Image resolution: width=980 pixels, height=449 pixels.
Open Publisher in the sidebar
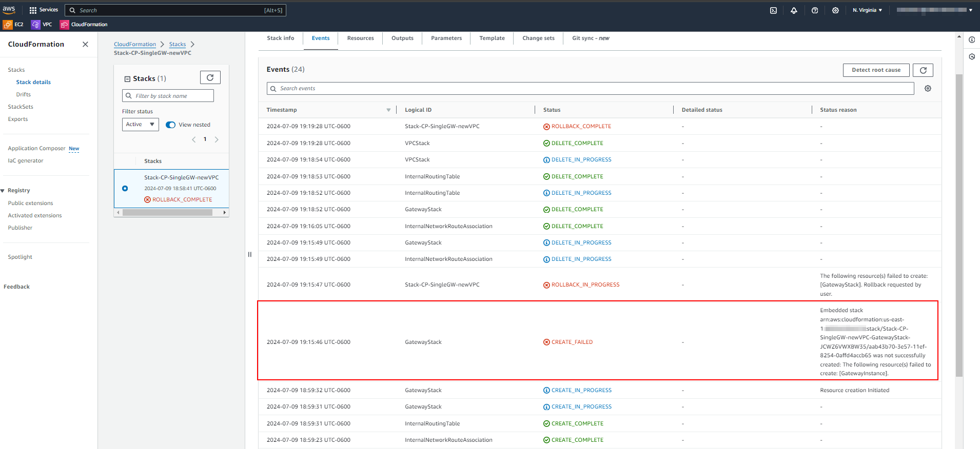[x=20, y=228]
